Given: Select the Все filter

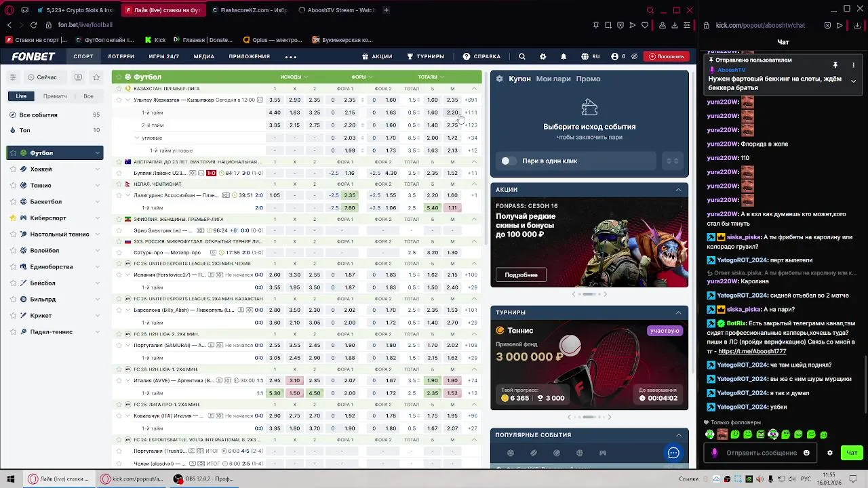Looking at the screenshot, I should pyautogui.click(x=88, y=96).
